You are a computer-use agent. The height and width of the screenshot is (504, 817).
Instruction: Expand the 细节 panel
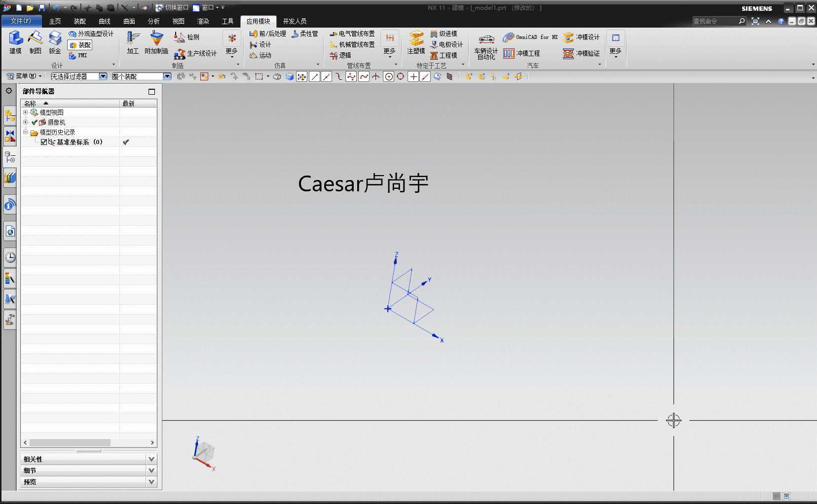point(89,470)
